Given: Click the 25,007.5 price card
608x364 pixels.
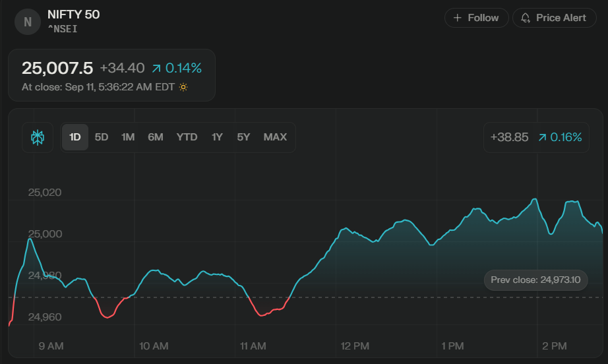Looking at the screenshot, I should point(111,75).
